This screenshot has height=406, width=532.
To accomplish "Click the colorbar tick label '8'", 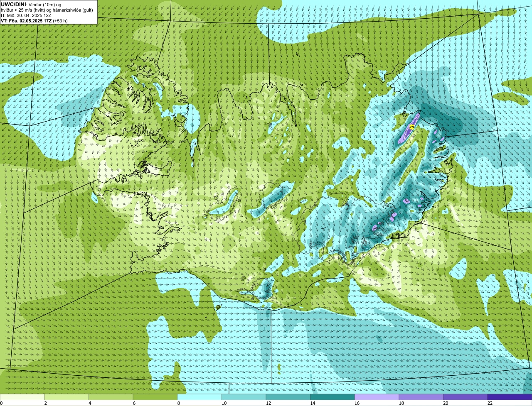I will pos(178,403).
